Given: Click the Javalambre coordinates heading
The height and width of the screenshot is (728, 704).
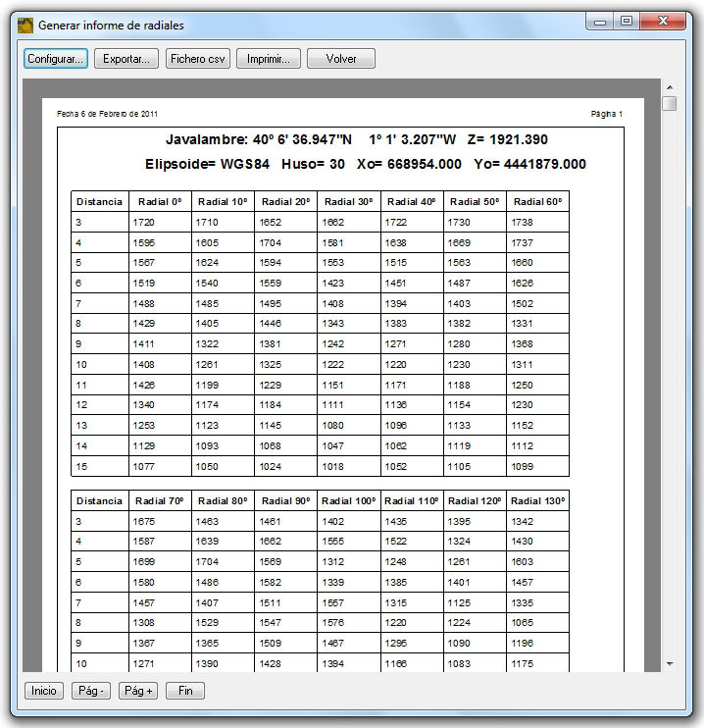Looking at the screenshot, I should click(356, 139).
